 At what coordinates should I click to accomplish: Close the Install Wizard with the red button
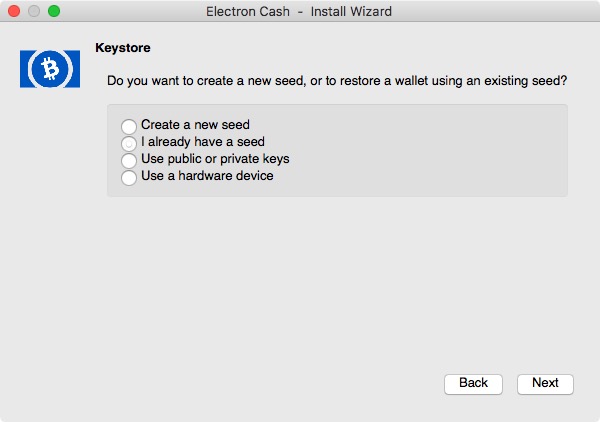(14, 11)
